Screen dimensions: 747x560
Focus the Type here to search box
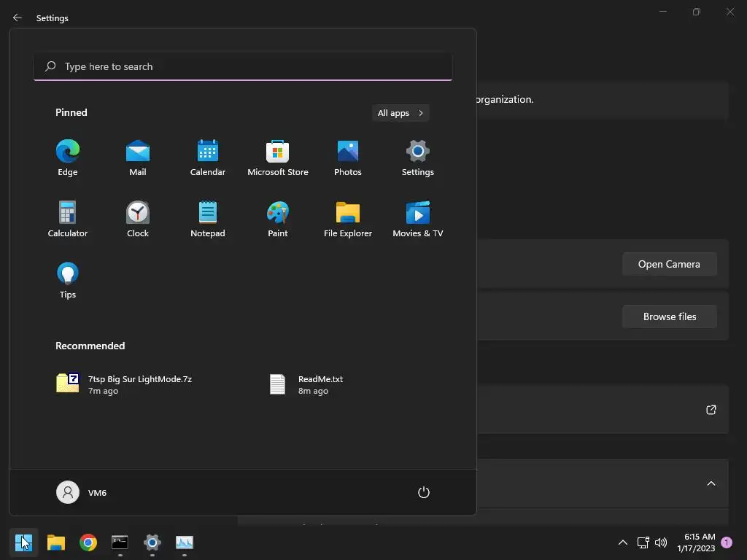243,66
